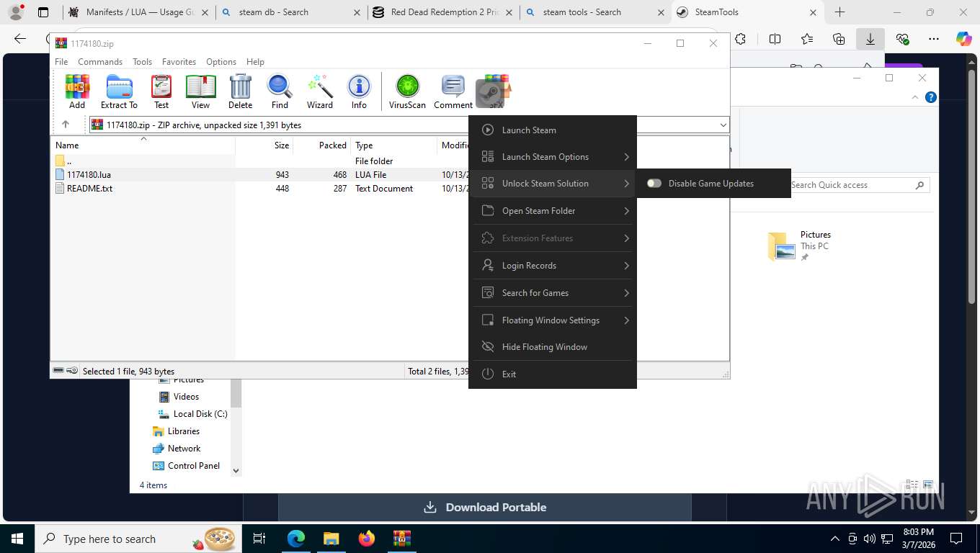Open WinRAR Options menu
980x553 pixels.
[x=221, y=62]
